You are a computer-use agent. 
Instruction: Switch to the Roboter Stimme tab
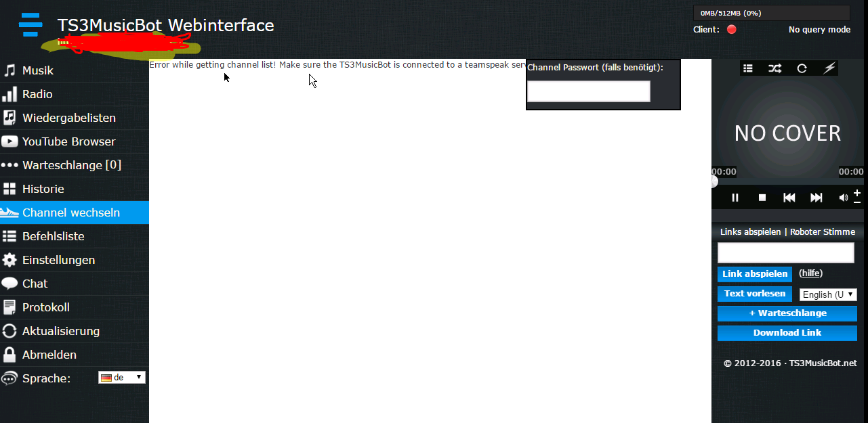823,232
